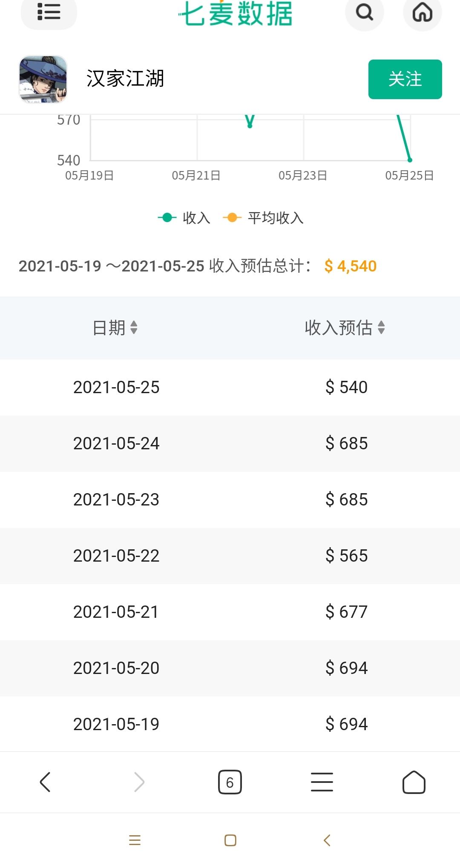Toggle the 收入 legend series
Viewport: 460px width, 868px height.
[184, 218]
